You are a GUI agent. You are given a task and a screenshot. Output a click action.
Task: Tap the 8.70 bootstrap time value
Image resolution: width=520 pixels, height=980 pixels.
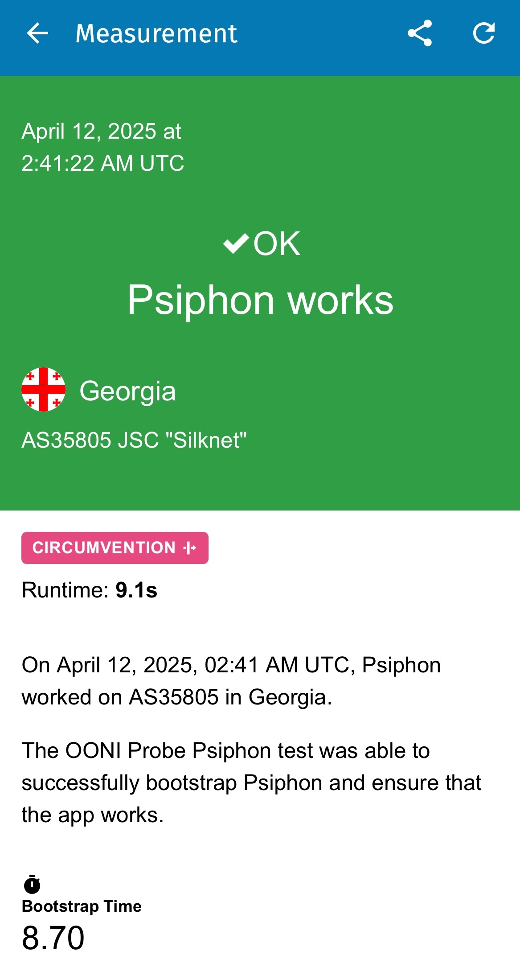pos(53,938)
